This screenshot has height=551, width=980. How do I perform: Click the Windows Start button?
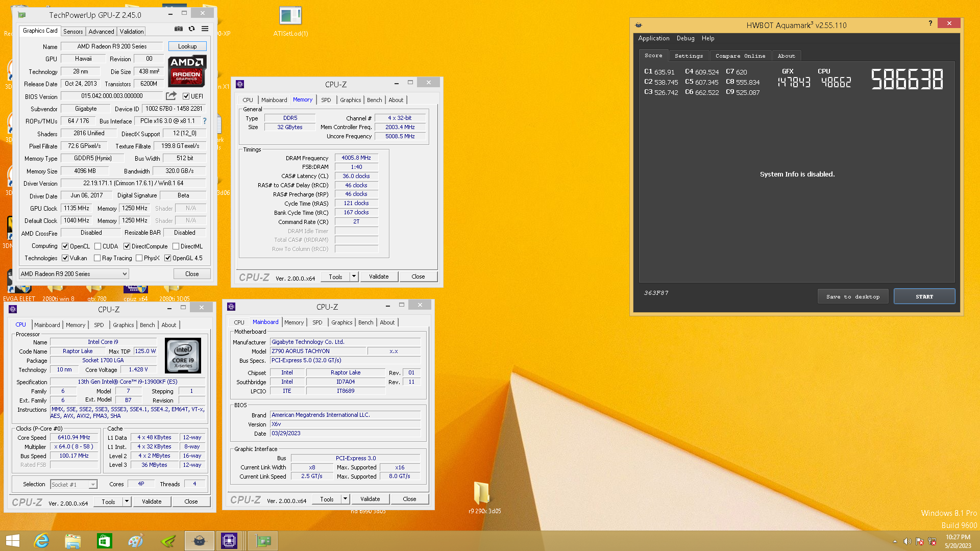tap(12, 541)
